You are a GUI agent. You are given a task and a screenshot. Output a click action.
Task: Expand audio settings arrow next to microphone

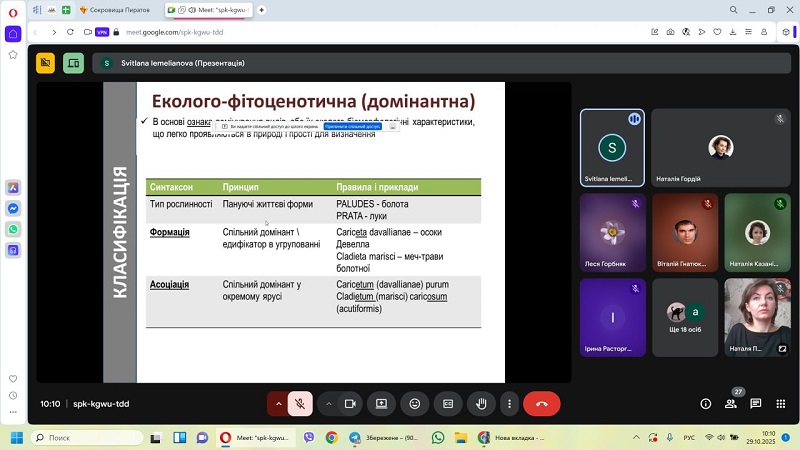(x=277, y=404)
